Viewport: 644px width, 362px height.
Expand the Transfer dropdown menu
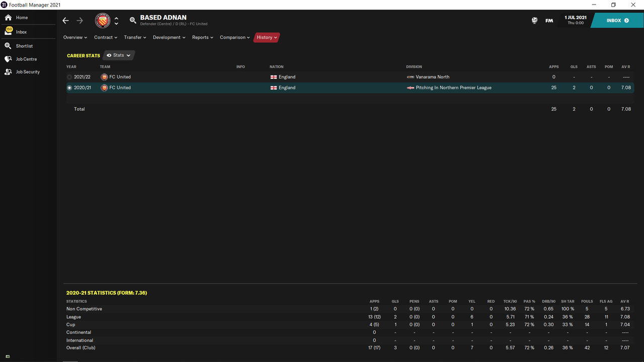coord(135,37)
